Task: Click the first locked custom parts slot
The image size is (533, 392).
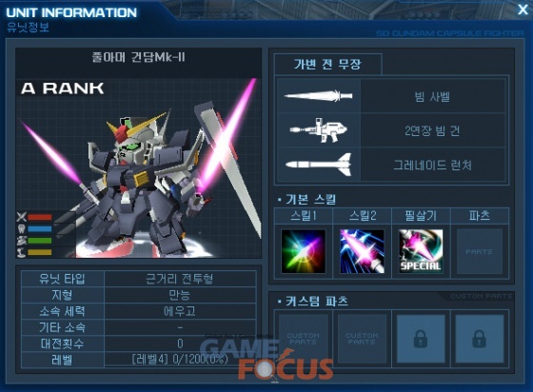Action: (x=421, y=339)
